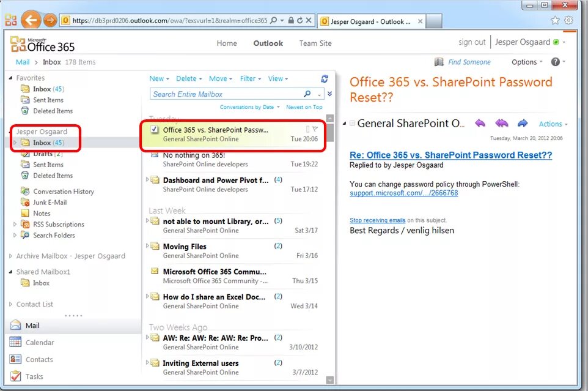Toggle checkbox on Office 365 vs. SharePoint message
This screenshot has width=588, height=391.
(154, 130)
